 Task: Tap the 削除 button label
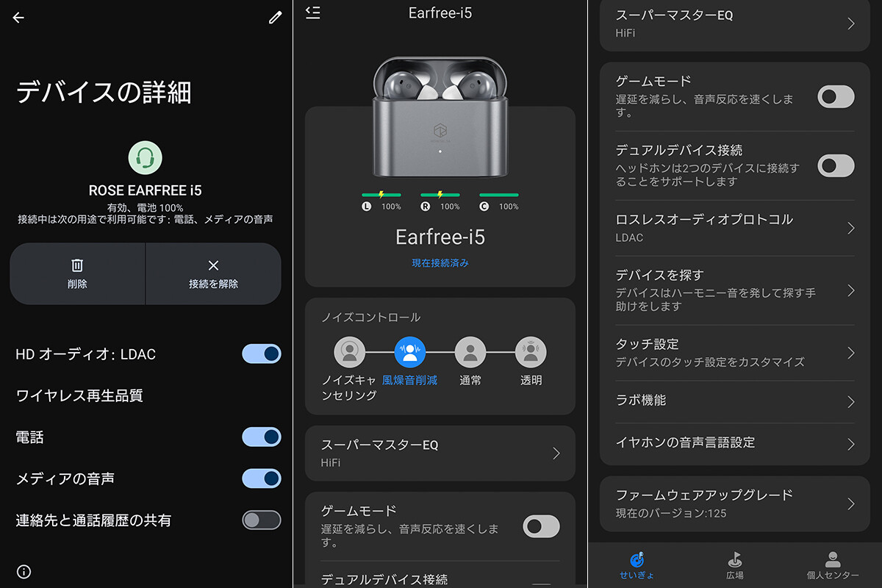coord(77,284)
